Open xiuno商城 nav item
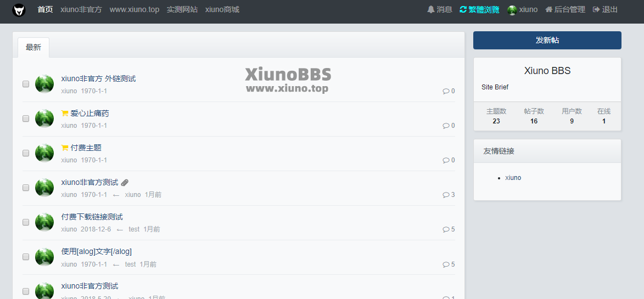This screenshot has height=299, width=644. click(222, 9)
